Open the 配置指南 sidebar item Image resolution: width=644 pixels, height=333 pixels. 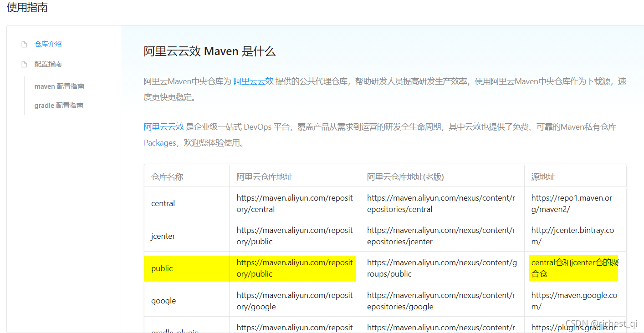point(48,64)
